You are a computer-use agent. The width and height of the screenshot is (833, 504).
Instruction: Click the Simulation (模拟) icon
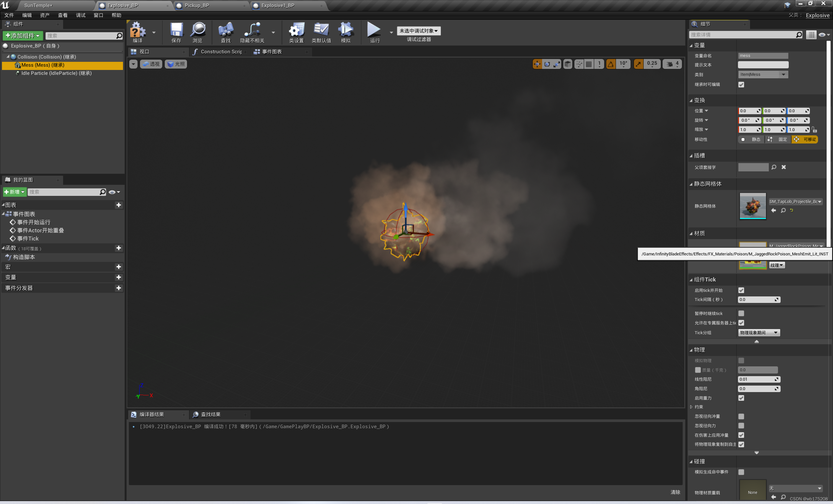(x=346, y=30)
